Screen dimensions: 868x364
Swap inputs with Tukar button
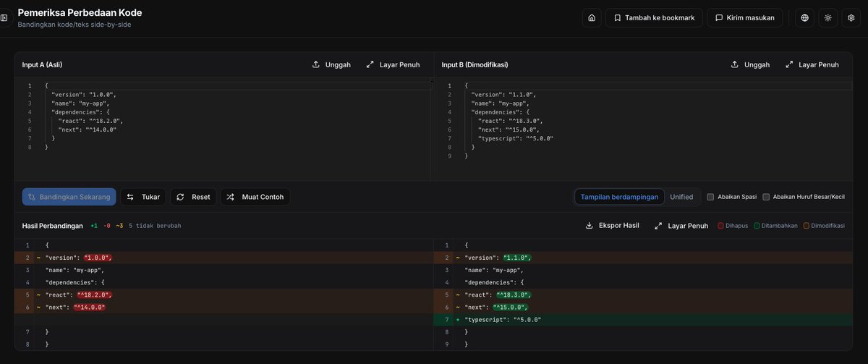coord(143,197)
